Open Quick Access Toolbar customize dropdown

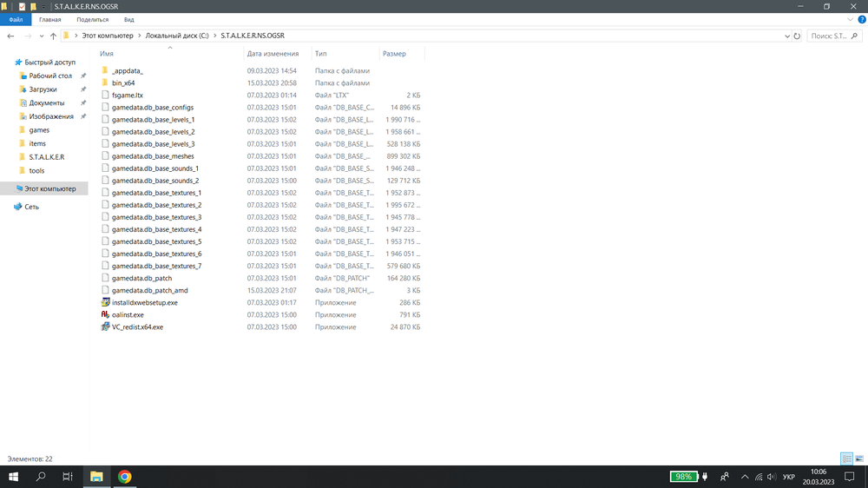click(43, 7)
